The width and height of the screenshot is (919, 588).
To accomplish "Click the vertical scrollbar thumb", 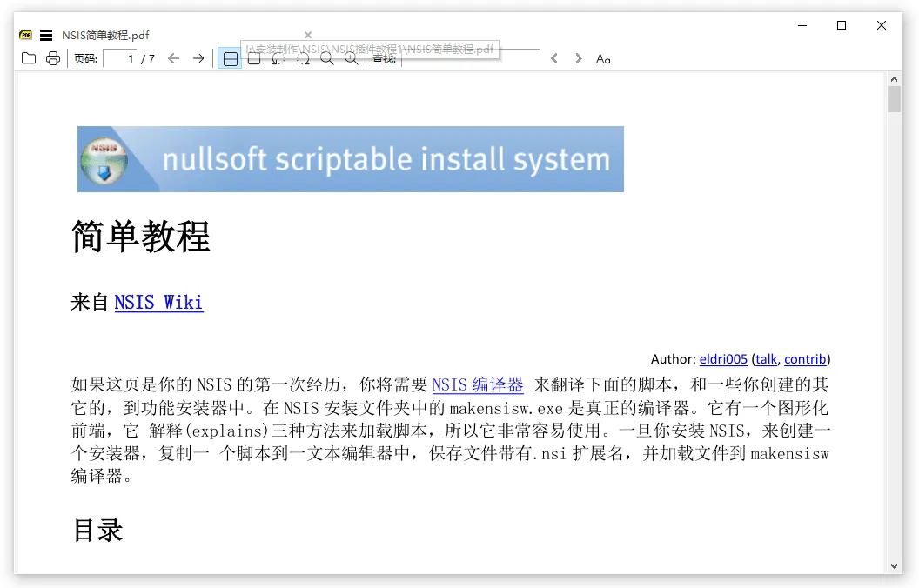I will tap(894, 99).
